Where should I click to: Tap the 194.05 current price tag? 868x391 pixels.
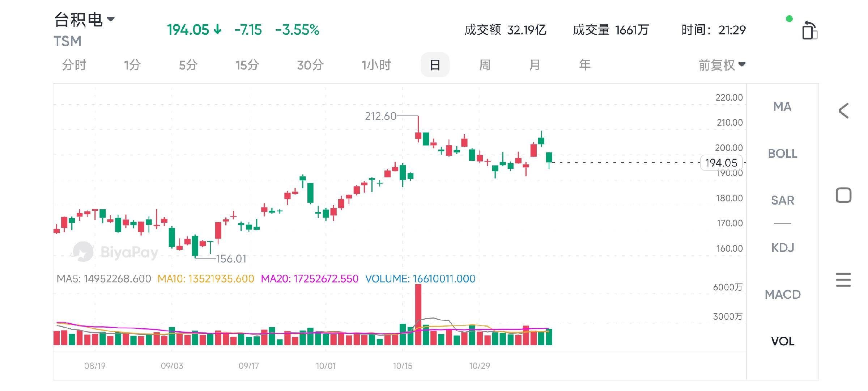(721, 163)
